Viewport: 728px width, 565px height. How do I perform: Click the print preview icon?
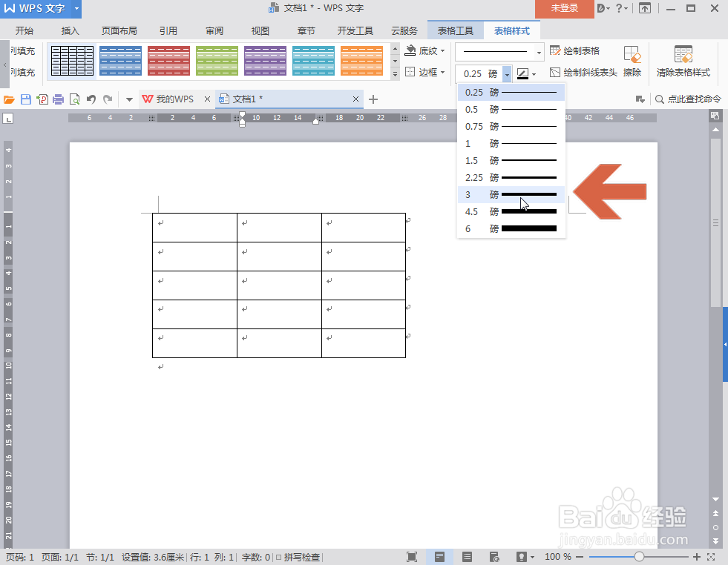pyautogui.click(x=74, y=99)
